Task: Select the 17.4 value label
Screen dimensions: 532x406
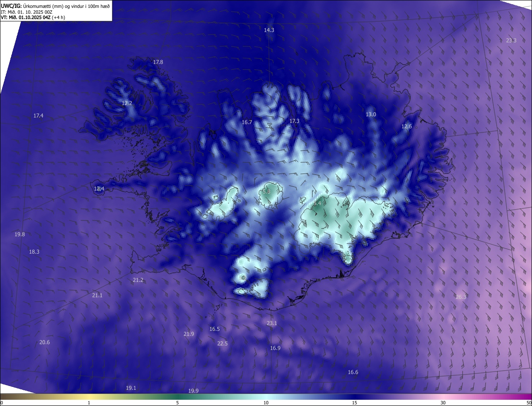Action: [x=38, y=115]
